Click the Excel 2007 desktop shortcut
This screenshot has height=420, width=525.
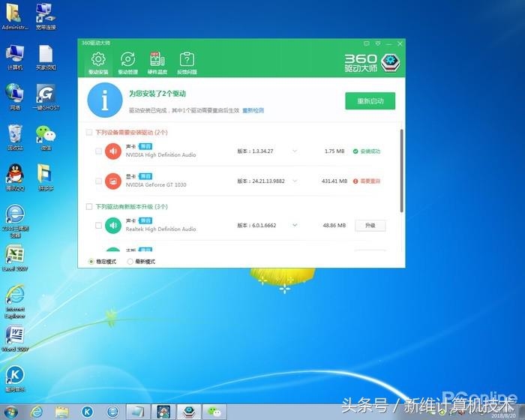pyautogui.click(x=15, y=258)
